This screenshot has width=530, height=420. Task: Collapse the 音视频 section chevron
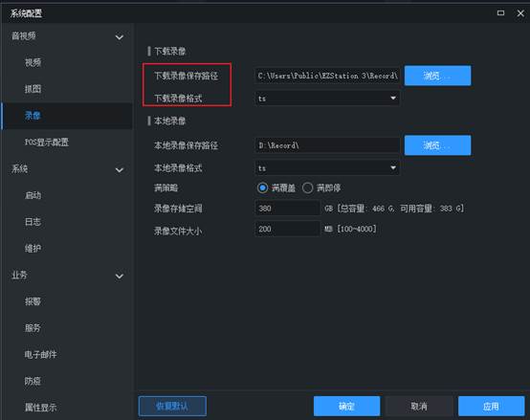(x=120, y=36)
